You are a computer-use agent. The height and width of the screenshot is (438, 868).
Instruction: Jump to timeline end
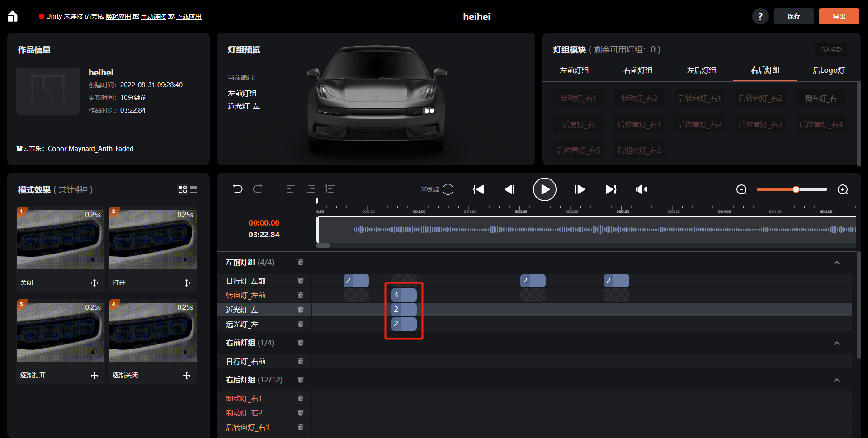tap(611, 189)
